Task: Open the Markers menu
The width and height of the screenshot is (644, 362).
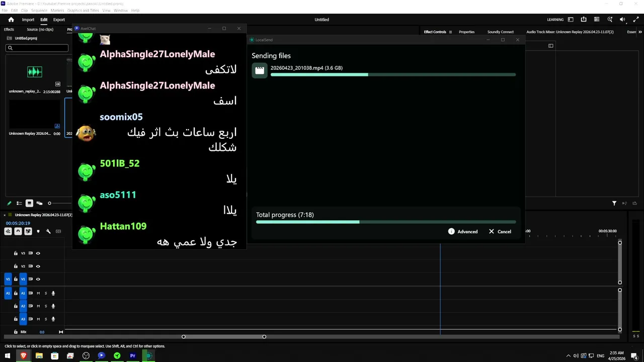Action: pyautogui.click(x=57, y=11)
